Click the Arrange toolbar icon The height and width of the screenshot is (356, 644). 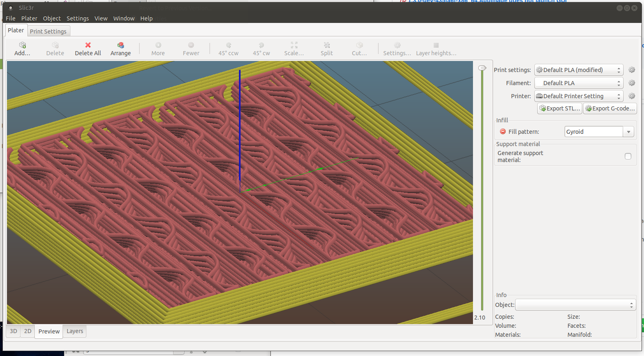pos(121,45)
